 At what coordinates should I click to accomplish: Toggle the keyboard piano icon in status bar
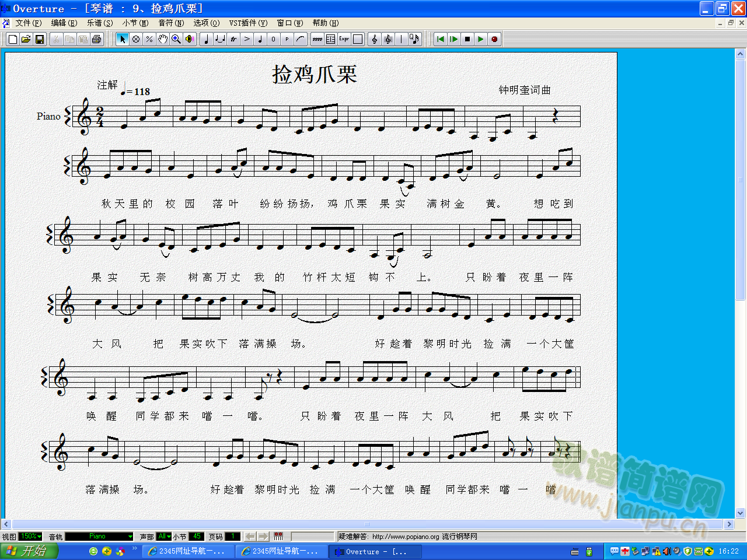point(278,536)
